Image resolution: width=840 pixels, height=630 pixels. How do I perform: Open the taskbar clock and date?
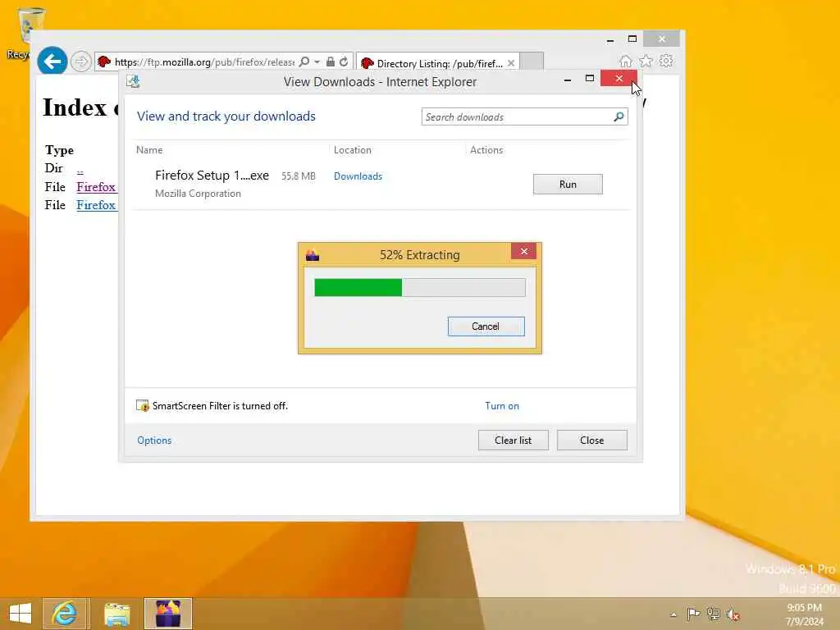(x=804, y=614)
